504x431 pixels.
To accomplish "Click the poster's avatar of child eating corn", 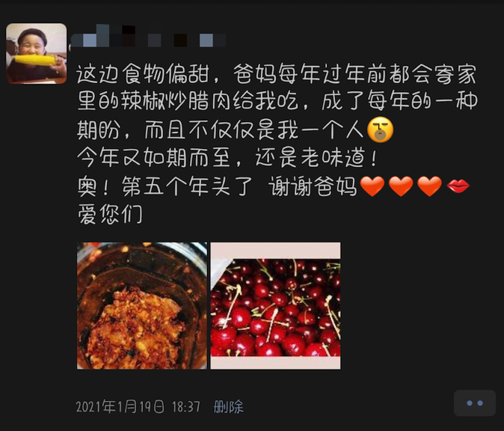I will coord(37,53).
